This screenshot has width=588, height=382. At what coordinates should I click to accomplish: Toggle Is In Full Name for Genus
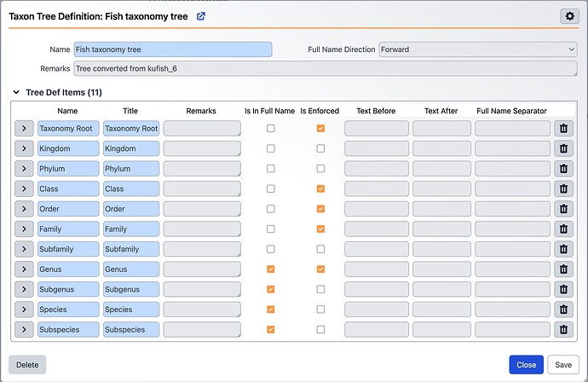tap(271, 269)
